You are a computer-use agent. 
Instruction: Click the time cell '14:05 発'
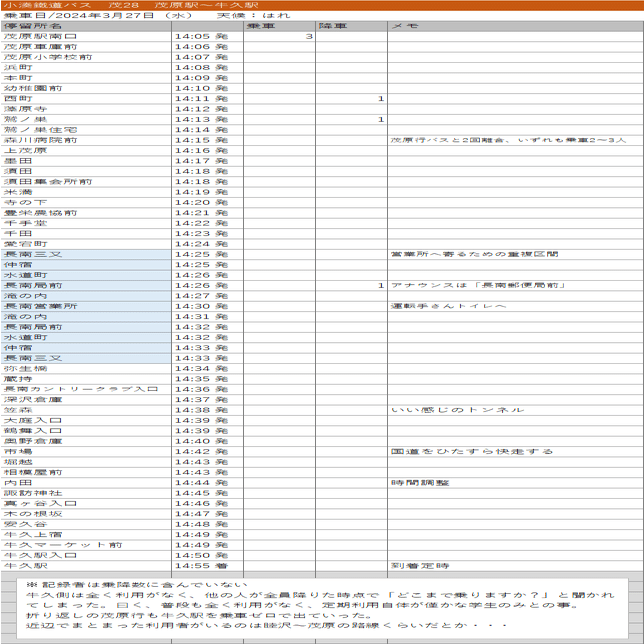tap(201, 37)
